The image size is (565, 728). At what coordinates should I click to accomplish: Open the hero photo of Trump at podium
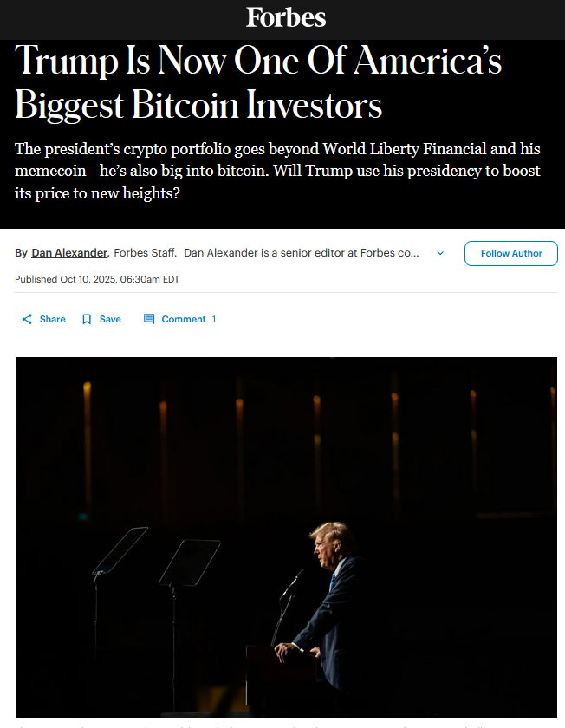click(286, 537)
